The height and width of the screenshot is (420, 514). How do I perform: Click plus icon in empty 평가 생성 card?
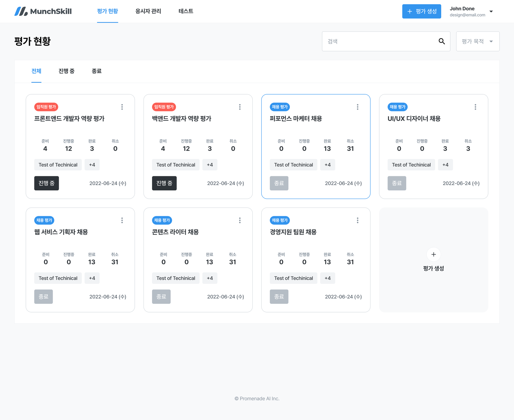pyautogui.click(x=433, y=255)
